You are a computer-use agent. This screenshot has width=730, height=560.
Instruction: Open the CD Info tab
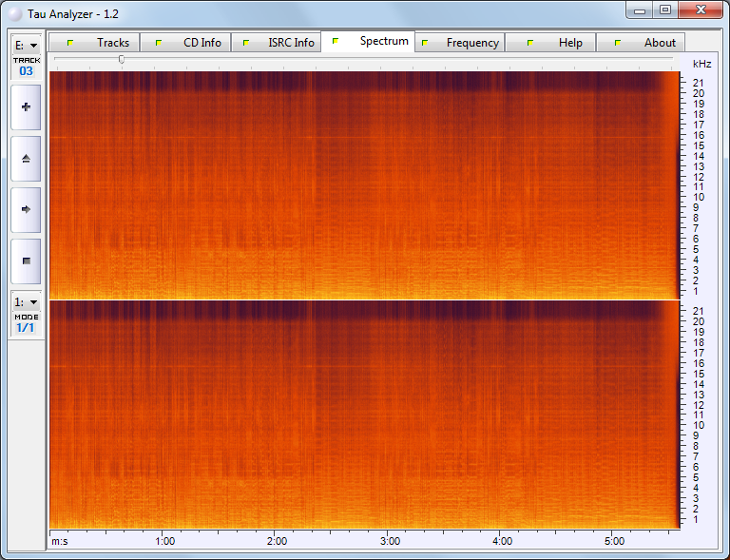pos(202,43)
